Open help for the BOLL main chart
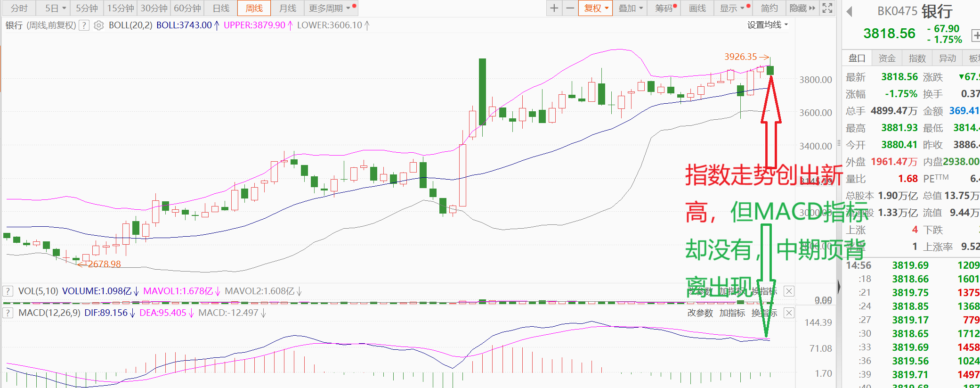This screenshot has width=980, height=388. pyautogui.click(x=84, y=25)
